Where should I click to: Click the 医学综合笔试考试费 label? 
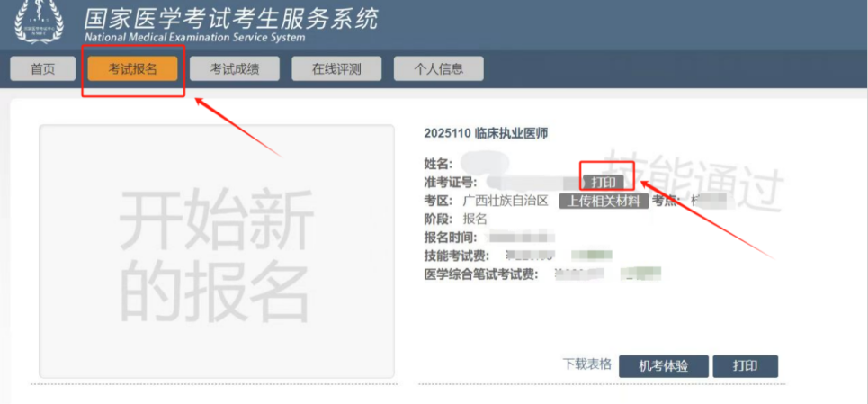coord(481,274)
